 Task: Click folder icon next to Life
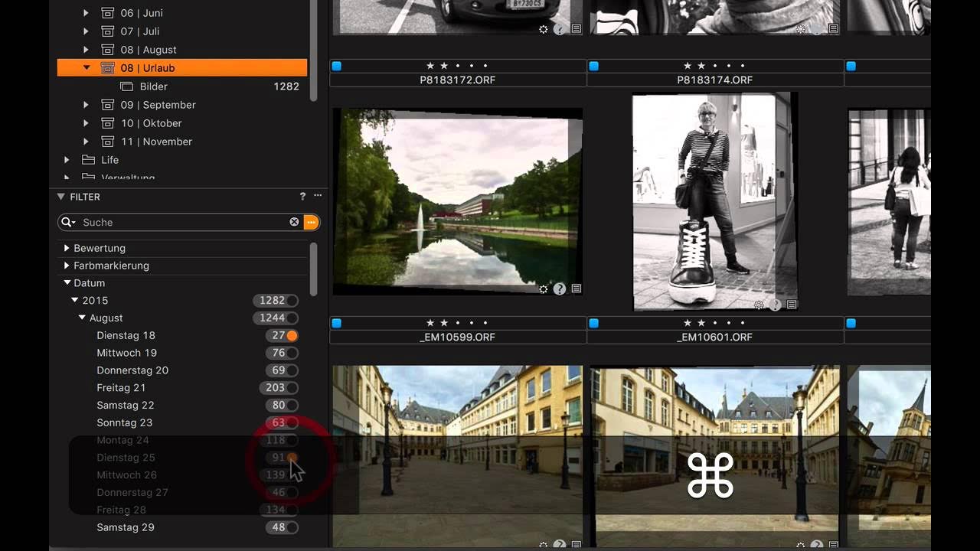[x=89, y=160]
